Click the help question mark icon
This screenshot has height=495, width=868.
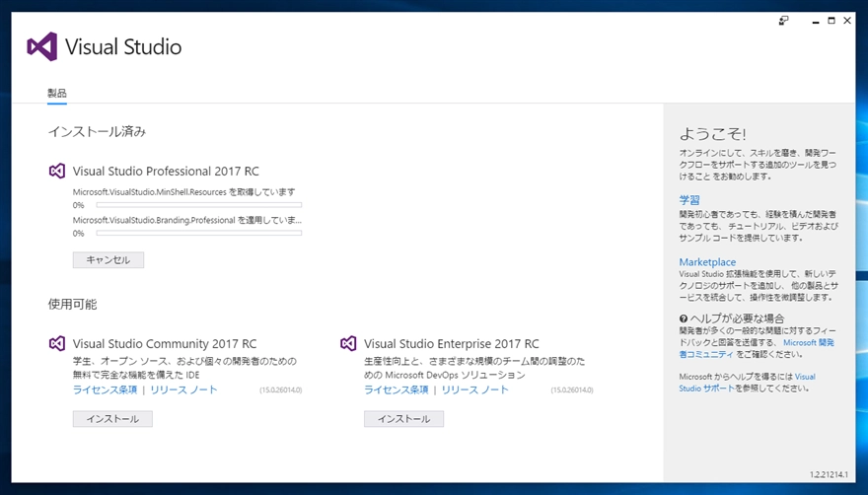[x=684, y=318]
